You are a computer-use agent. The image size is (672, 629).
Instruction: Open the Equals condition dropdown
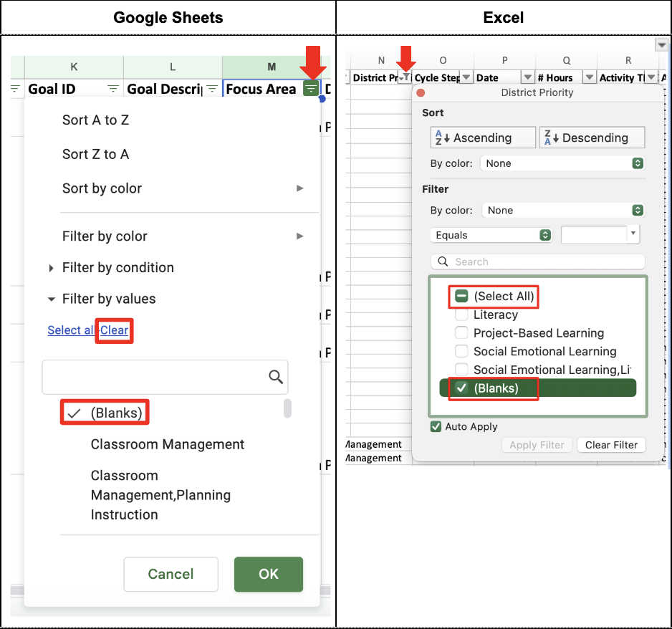[x=491, y=235]
